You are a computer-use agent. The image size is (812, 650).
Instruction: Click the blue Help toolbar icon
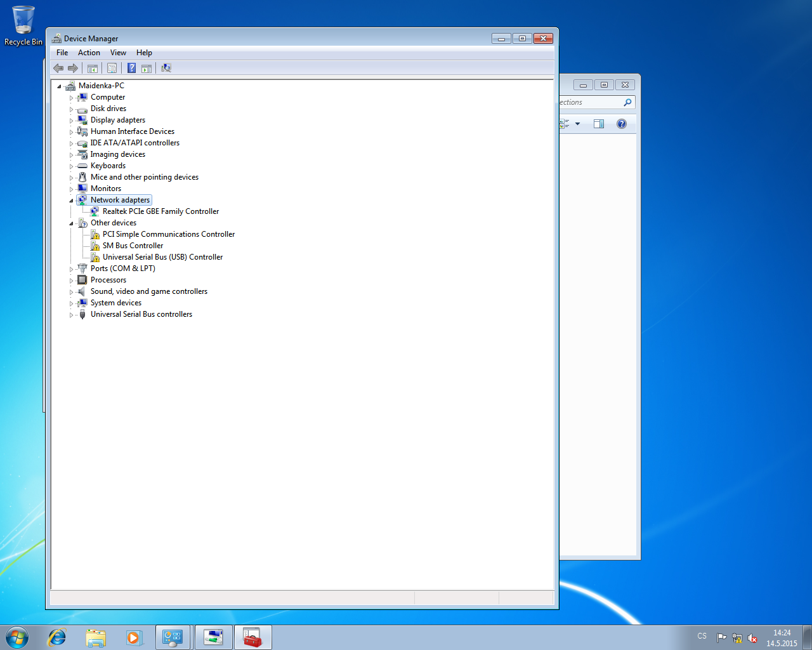[131, 68]
